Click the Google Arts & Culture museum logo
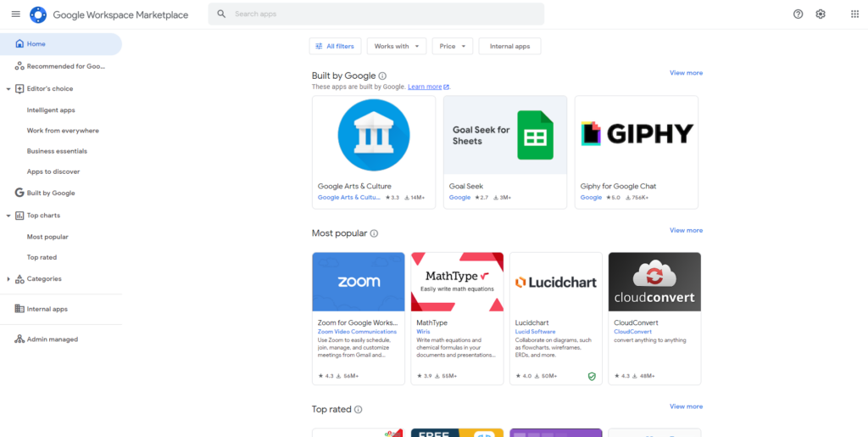Viewport: 868px width, 437px height. pyautogui.click(x=374, y=135)
